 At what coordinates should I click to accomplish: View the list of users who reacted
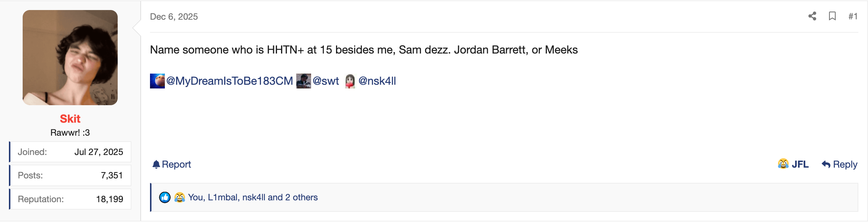253,197
